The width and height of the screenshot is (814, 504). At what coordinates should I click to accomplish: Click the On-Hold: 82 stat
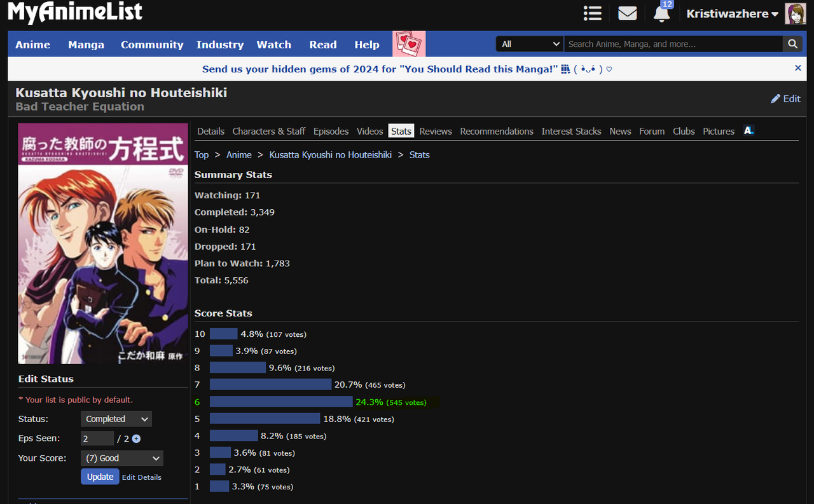[x=222, y=229]
